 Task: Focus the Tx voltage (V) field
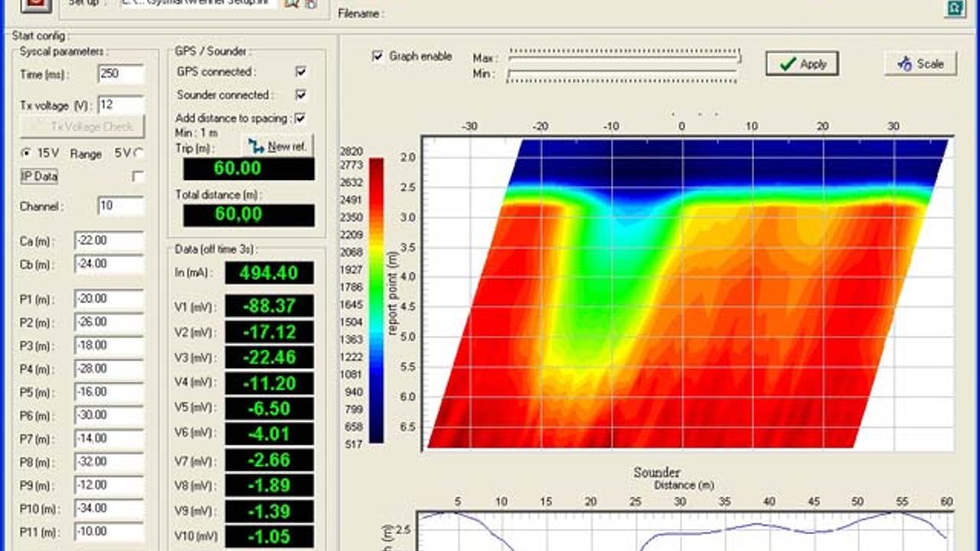[121, 105]
